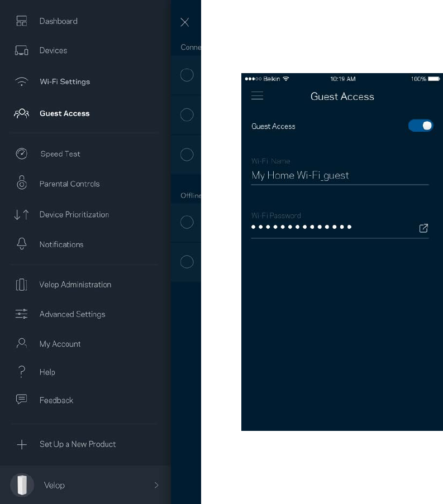Select Guest Access menu entry
Viewport: 443px width, 504px height.
(65, 113)
